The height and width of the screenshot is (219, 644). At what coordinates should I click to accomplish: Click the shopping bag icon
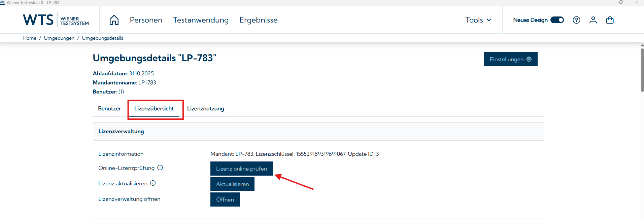pos(610,20)
